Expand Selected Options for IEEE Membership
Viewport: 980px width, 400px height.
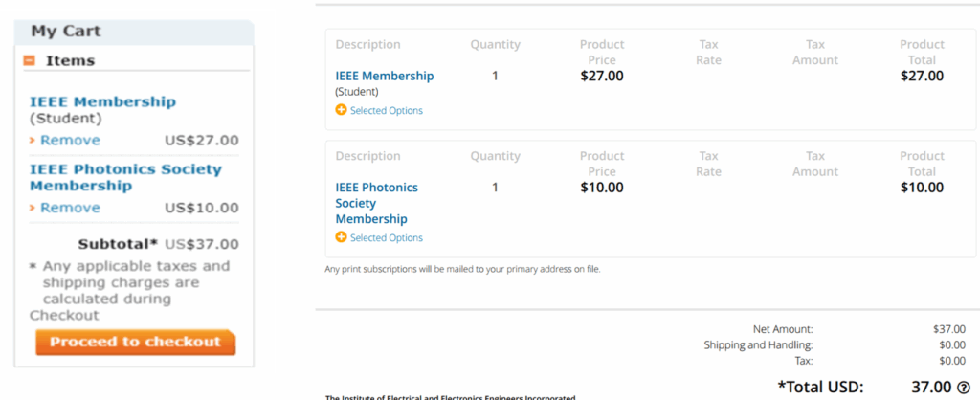[x=387, y=111]
